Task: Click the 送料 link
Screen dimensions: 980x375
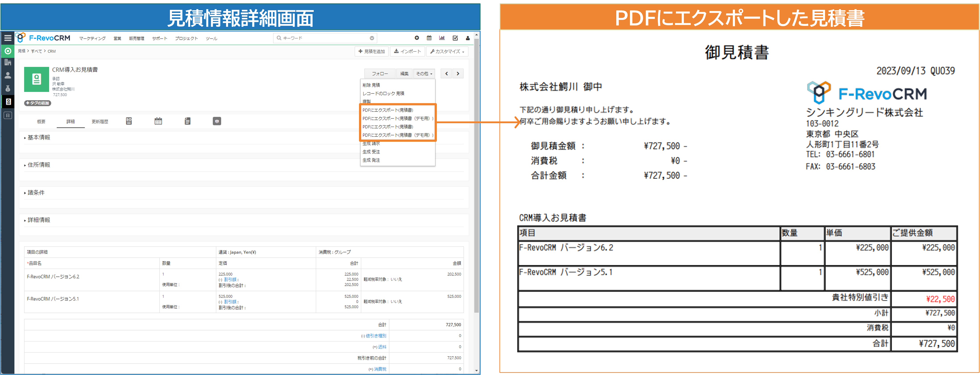Action: 382,347
